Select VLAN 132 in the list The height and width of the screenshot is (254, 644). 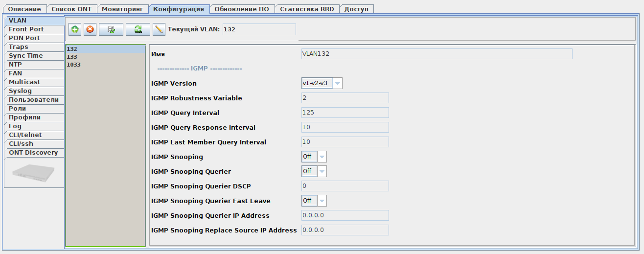click(x=105, y=49)
